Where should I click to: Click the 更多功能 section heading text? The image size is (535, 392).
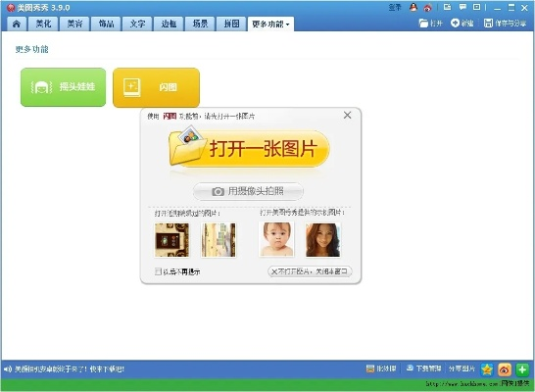coord(32,49)
